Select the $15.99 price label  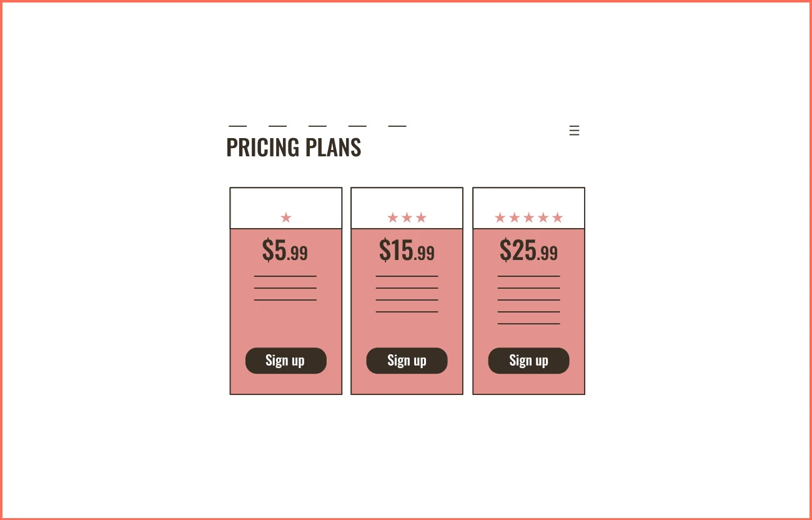(x=407, y=251)
